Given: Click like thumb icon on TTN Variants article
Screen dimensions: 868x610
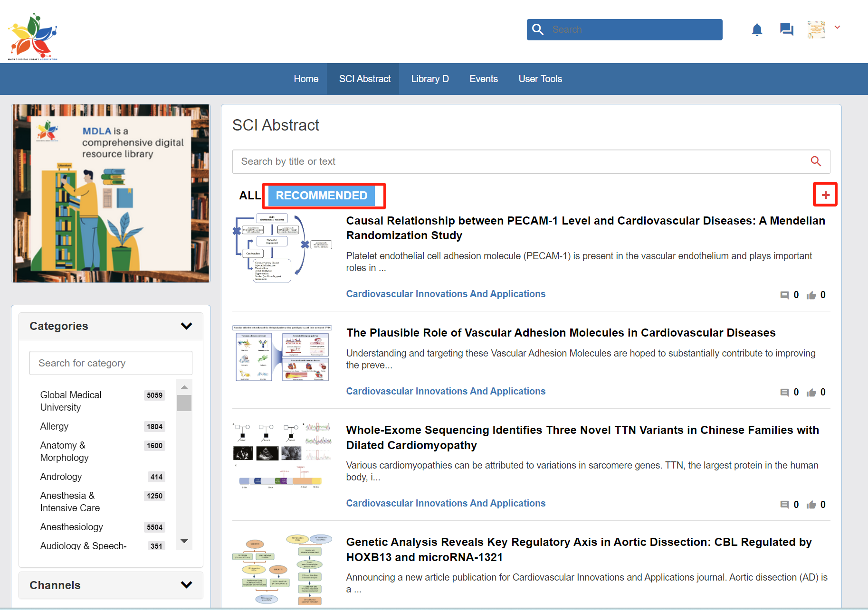Looking at the screenshot, I should (x=811, y=505).
